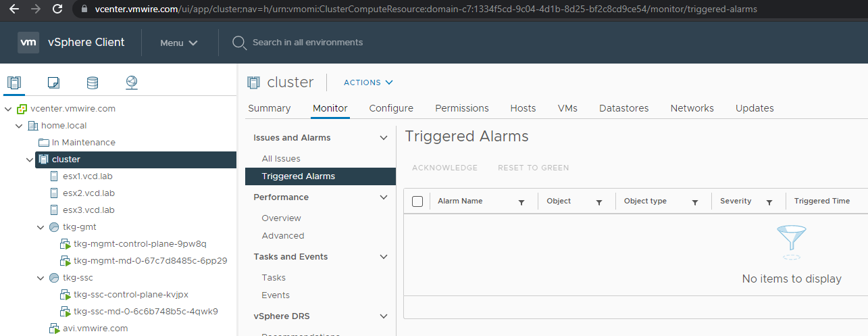Viewport: 868px width, 336px height.
Task: Collapse the Issues and Alarms section
Action: point(384,138)
